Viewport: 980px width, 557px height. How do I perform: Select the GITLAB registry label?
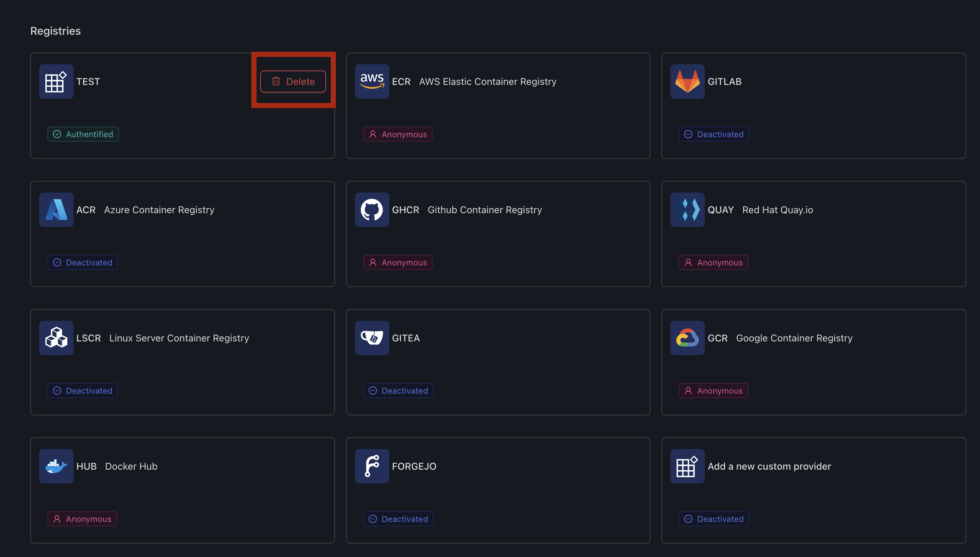(724, 81)
